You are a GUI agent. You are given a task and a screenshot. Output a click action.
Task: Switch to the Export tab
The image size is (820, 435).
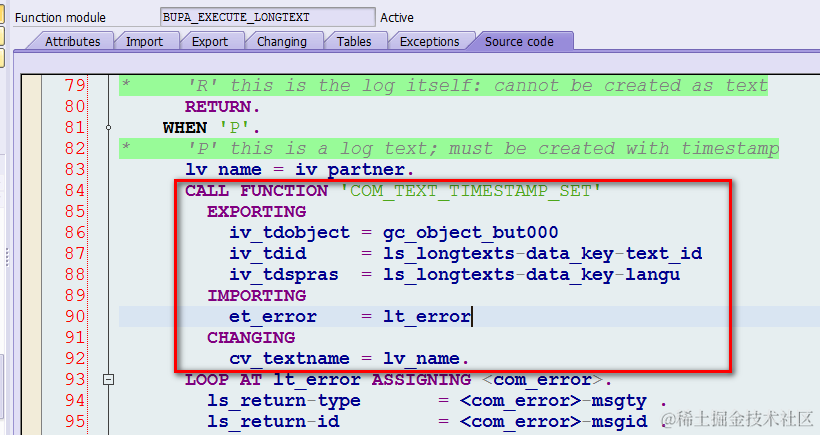click(210, 41)
